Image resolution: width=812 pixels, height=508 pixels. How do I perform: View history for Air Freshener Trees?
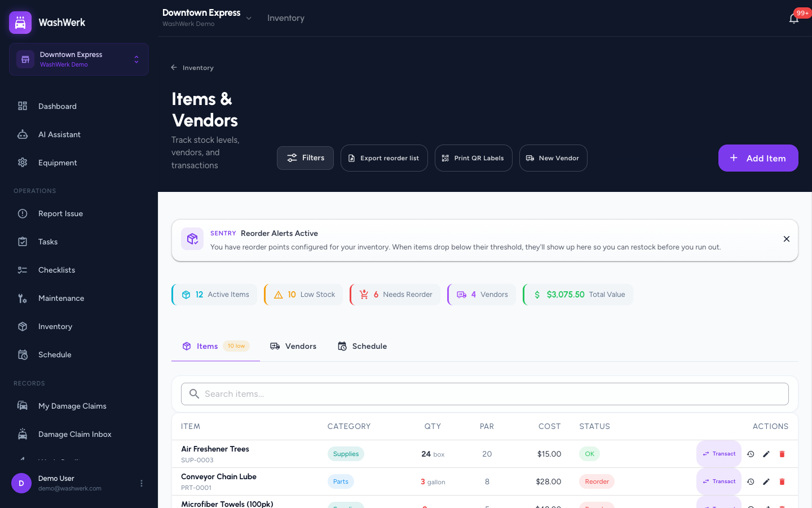751,454
